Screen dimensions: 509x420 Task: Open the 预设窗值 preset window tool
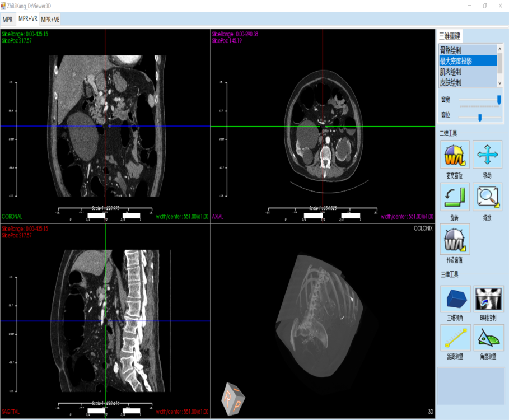click(x=455, y=239)
